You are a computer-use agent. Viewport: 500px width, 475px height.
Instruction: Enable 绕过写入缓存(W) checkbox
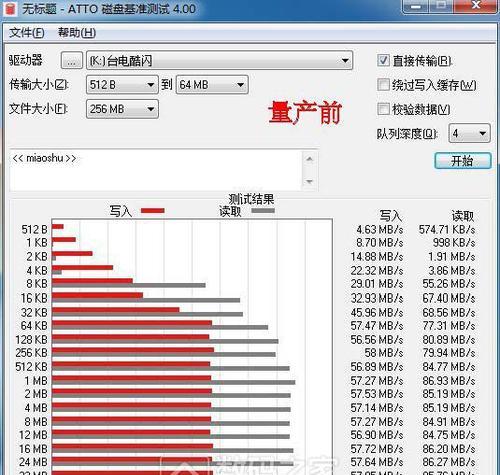[383, 85]
